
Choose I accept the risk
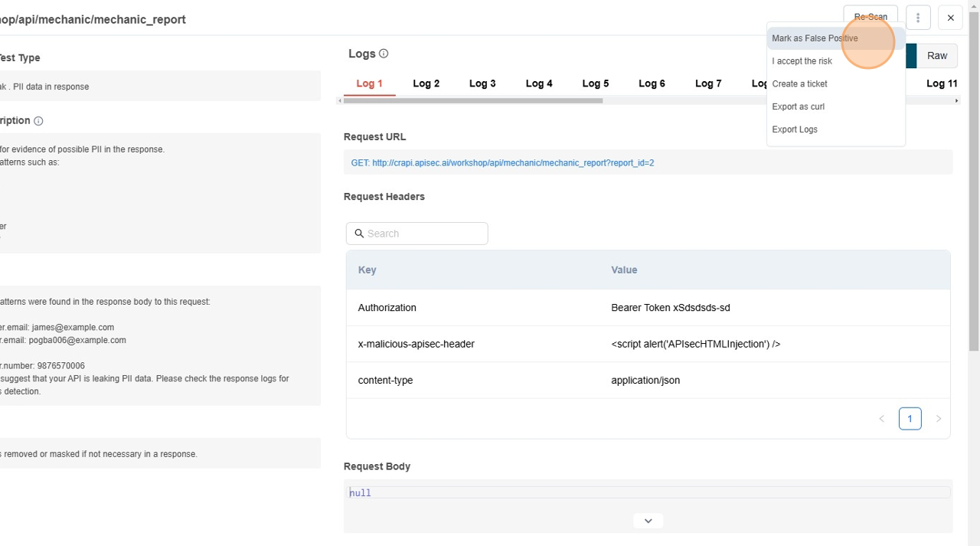802,61
